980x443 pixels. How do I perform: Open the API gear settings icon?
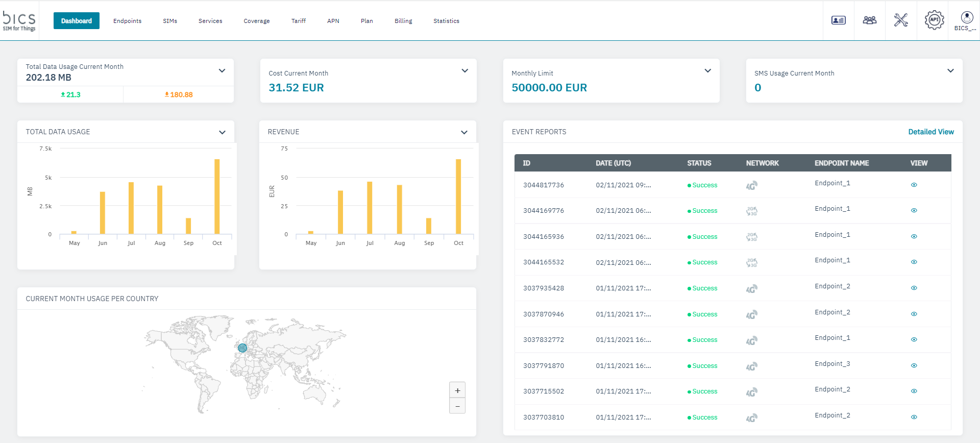(934, 20)
